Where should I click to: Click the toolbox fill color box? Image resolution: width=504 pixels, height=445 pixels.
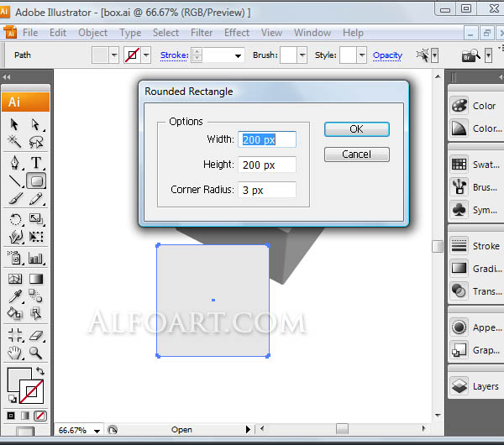(16, 376)
